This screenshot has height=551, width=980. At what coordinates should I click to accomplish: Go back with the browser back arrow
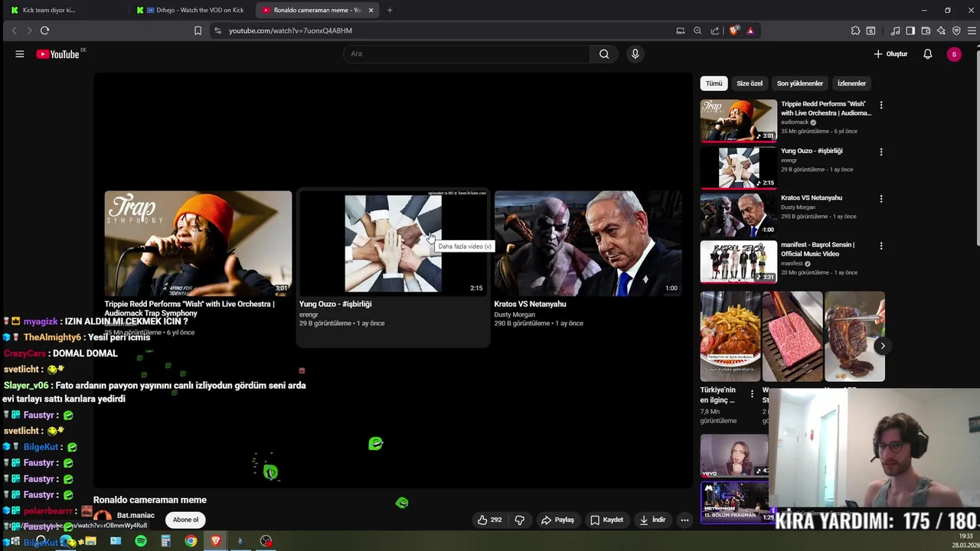coord(14,31)
